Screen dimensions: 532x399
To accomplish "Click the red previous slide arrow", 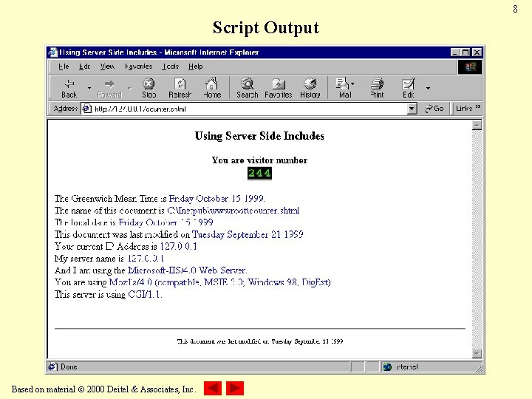I will [213, 388].
